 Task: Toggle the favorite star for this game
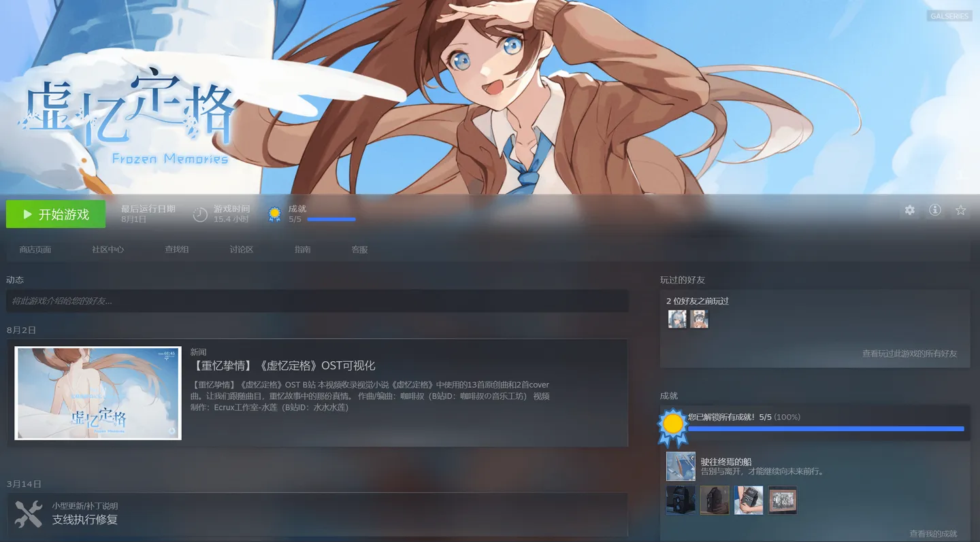[x=960, y=210]
